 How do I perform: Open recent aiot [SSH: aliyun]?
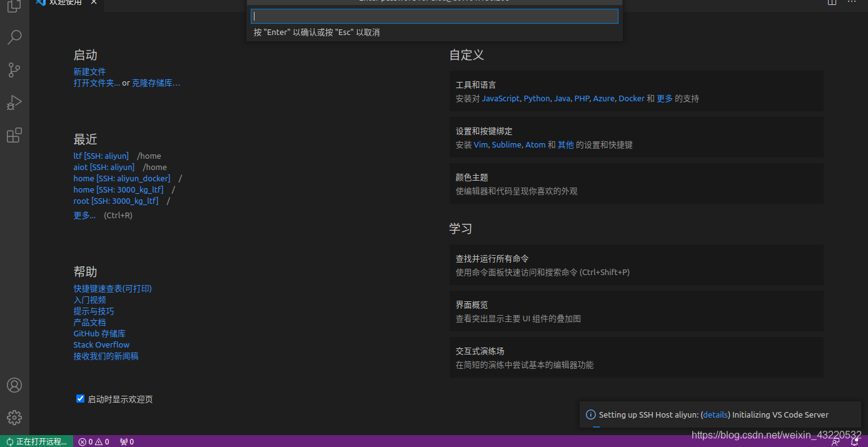coord(104,168)
